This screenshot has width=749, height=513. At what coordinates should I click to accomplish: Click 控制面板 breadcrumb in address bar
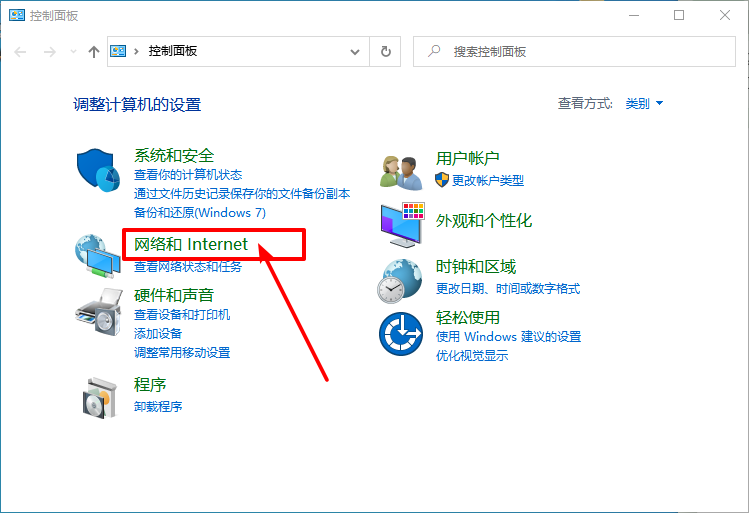172,51
